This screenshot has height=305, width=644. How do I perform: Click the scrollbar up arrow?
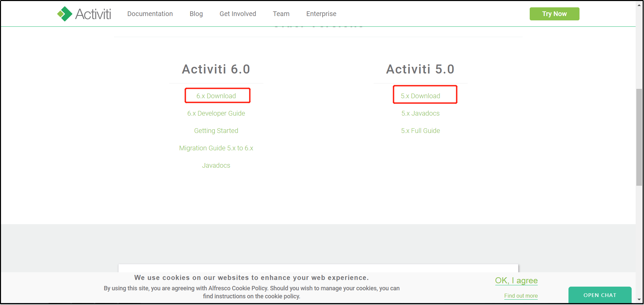tap(639, 5)
